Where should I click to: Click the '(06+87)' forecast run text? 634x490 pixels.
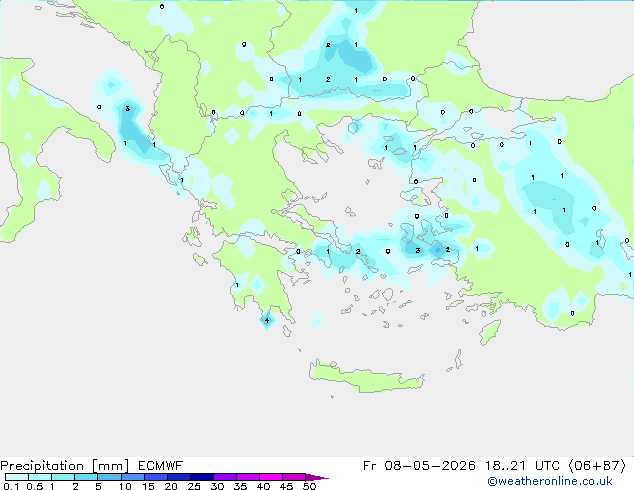[598, 466]
